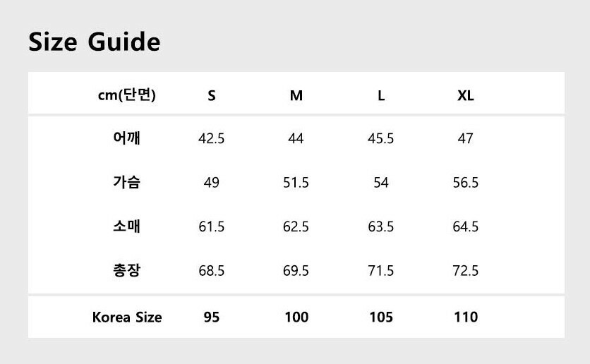Select the M size column header
590x364 pixels.
pyautogui.click(x=296, y=96)
